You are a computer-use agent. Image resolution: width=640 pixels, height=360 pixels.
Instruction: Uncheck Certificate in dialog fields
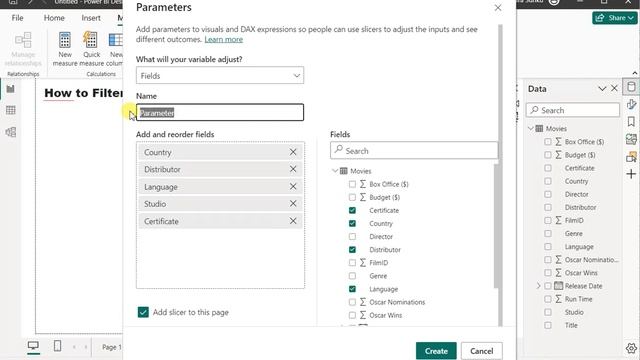[x=352, y=210]
